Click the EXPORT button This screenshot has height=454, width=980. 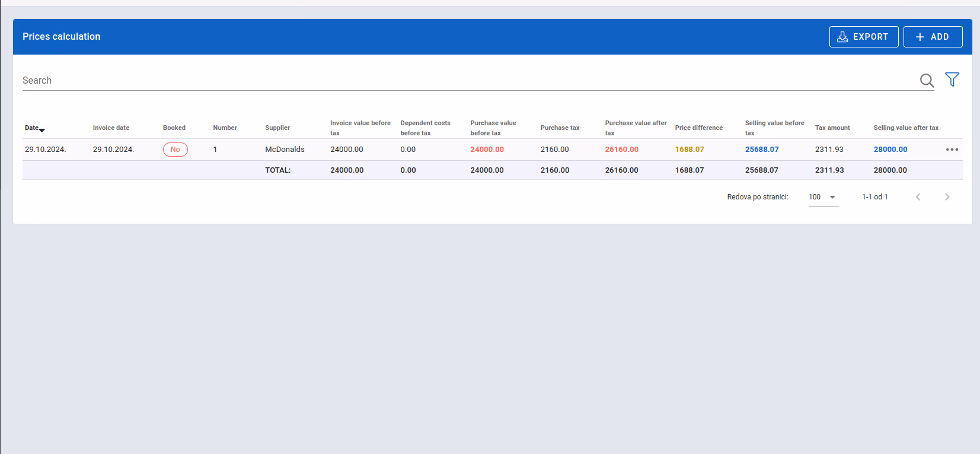click(863, 37)
